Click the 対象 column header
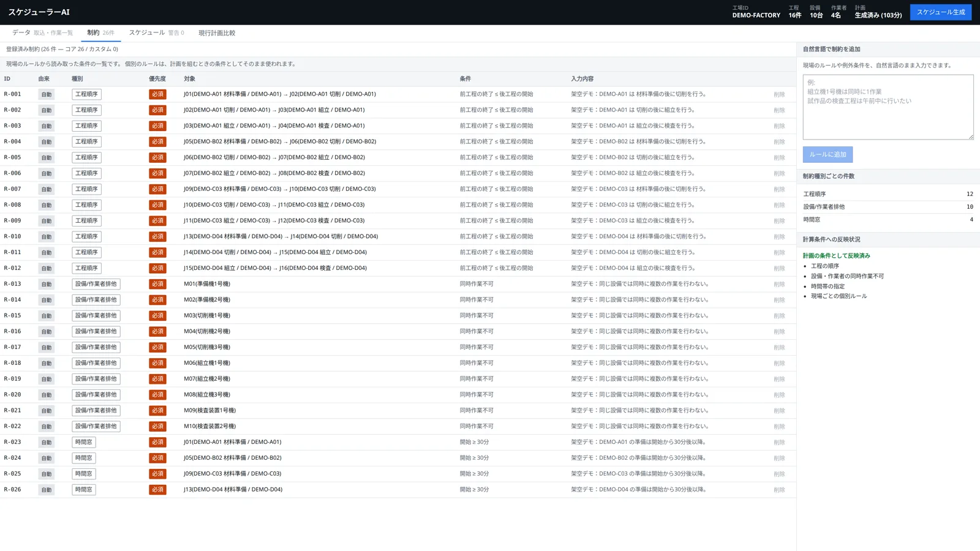The image size is (980, 551). [189, 79]
